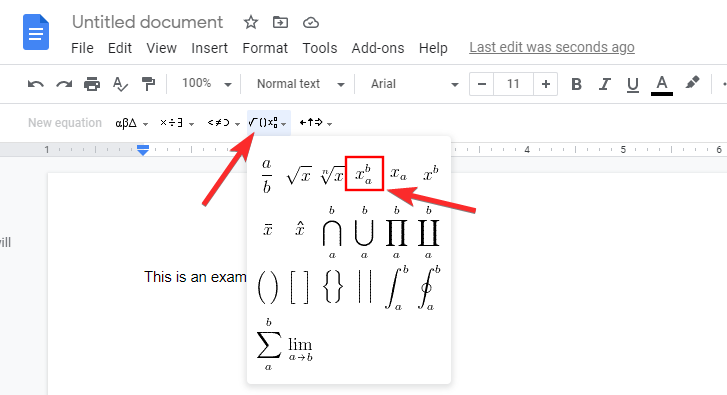
Task: Open the Edit menu
Action: coord(120,48)
